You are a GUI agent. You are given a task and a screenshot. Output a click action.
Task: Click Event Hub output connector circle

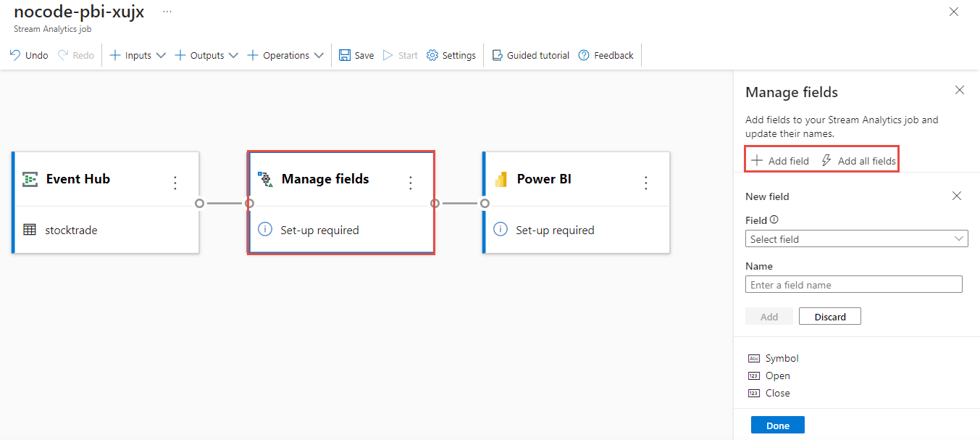coord(199,203)
